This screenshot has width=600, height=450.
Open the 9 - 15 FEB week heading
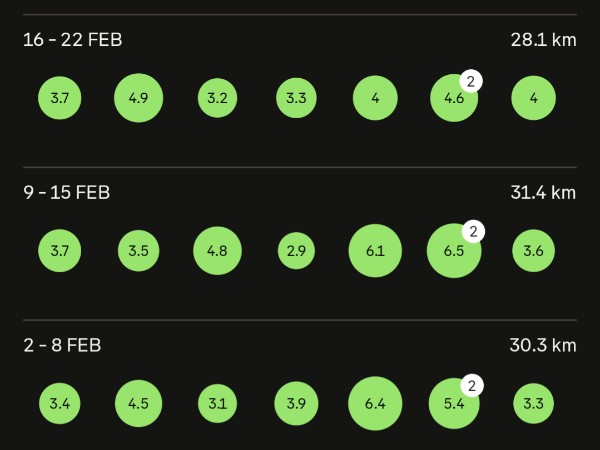(x=67, y=193)
